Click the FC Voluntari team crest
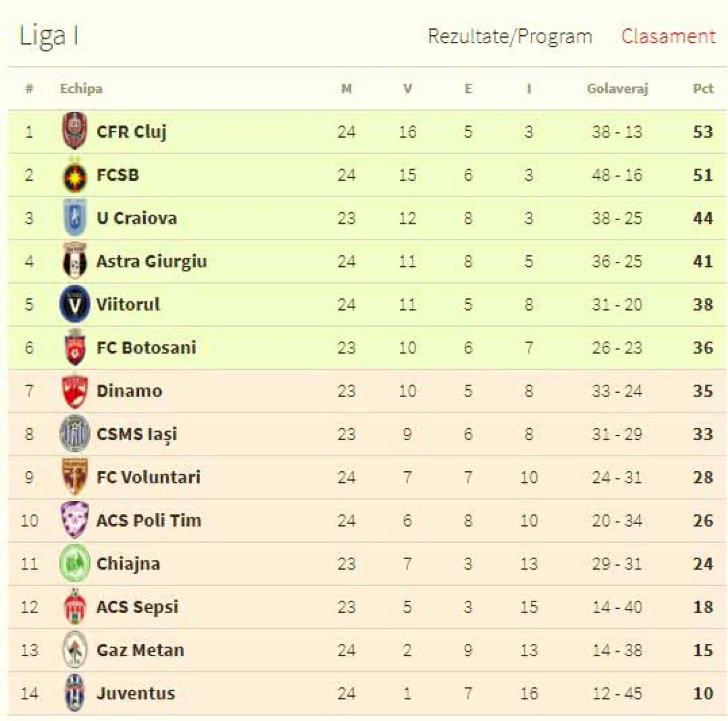This screenshot has height=721, width=728. (75, 477)
